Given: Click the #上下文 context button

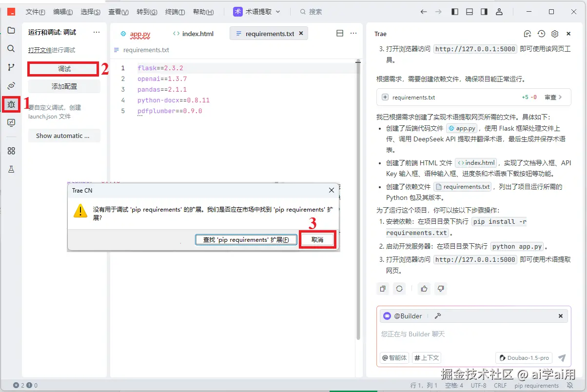Looking at the screenshot, I should pyautogui.click(x=427, y=358).
